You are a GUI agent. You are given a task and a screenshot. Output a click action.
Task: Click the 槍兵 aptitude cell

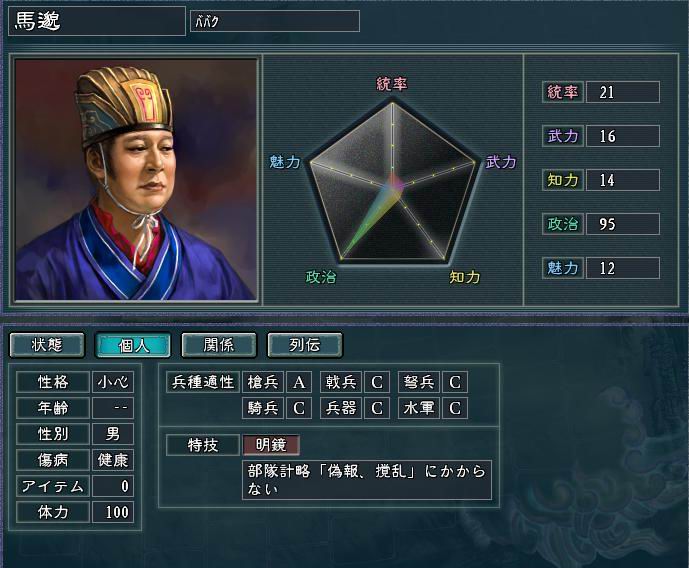click(263, 382)
